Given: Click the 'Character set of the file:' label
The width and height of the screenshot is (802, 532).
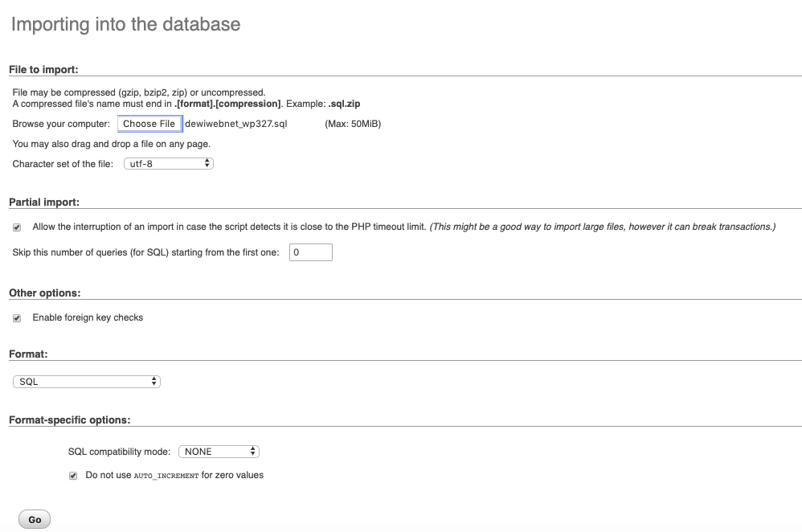Looking at the screenshot, I should click(63, 164).
